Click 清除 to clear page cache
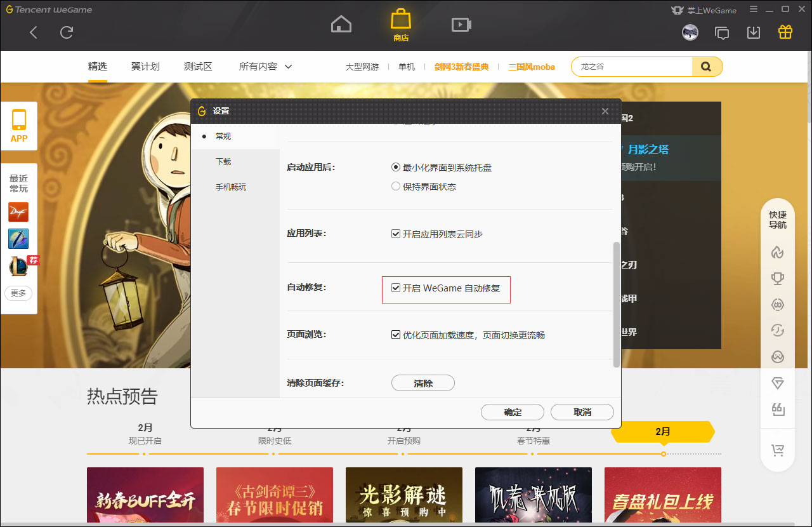 click(x=422, y=383)
